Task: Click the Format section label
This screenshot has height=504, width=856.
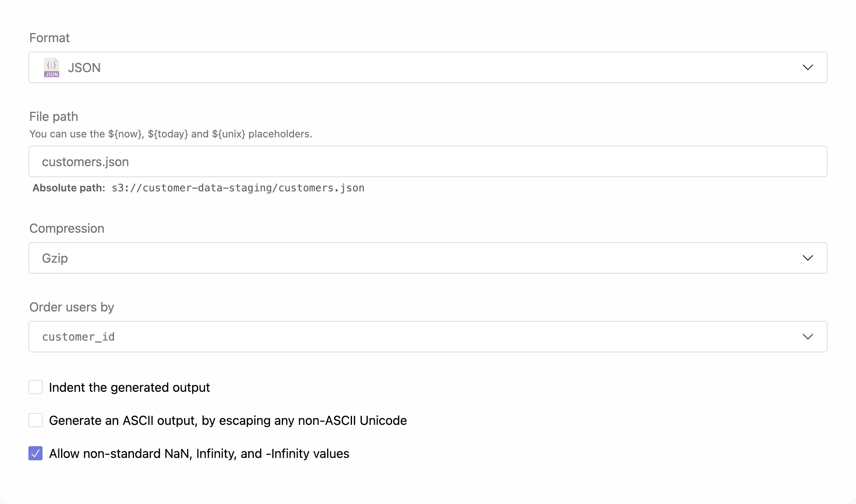Action: 49,37
